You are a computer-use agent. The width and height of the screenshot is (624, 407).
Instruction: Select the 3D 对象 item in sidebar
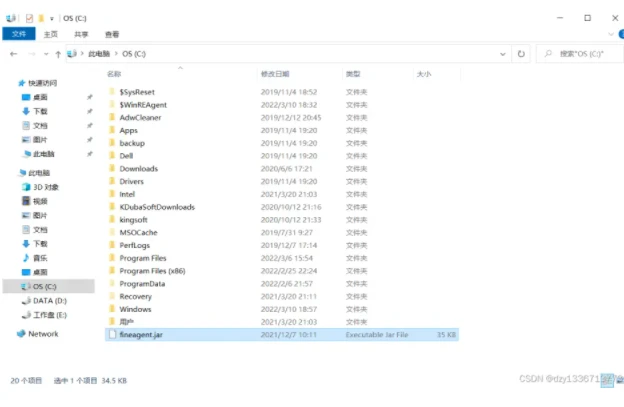coord(45,187)
